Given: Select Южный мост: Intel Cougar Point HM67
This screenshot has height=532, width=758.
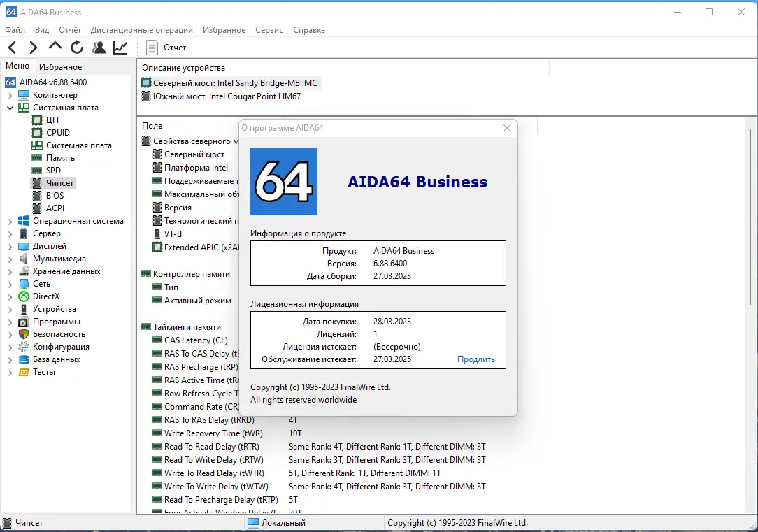Looking at the screenshot, I should [x=222, y=96].
